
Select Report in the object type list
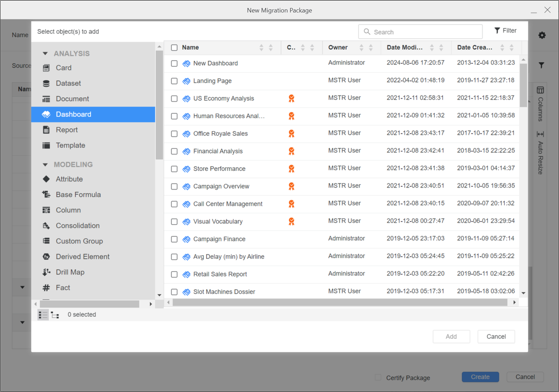click(66, 130)
